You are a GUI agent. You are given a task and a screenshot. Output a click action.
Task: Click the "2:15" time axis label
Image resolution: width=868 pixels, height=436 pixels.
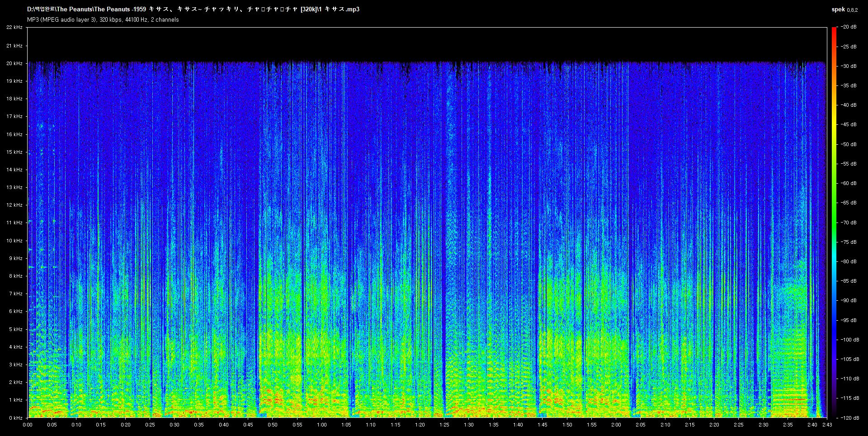(x=689, y=425)
